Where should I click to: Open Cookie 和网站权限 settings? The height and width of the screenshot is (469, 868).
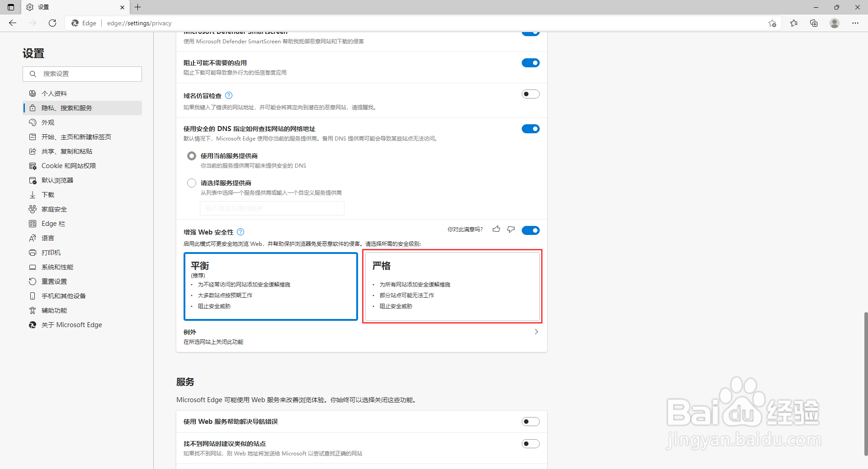pos(82,166)
